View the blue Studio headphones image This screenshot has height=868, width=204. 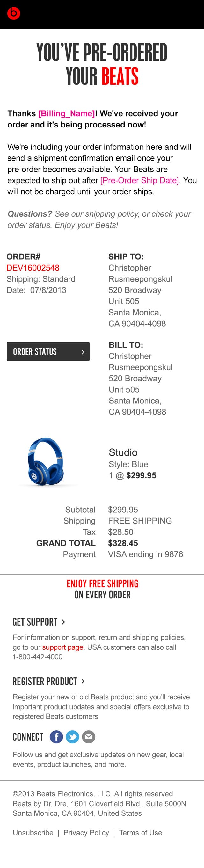(46, 461)
